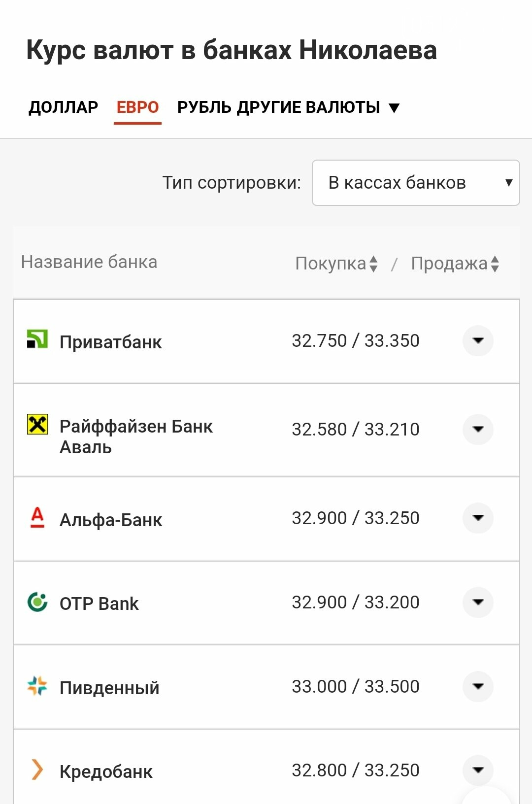Viewport: 532px width, 804px height.
Task: Switch to the ДОЛЛАР tab
Action: [63, 107]
